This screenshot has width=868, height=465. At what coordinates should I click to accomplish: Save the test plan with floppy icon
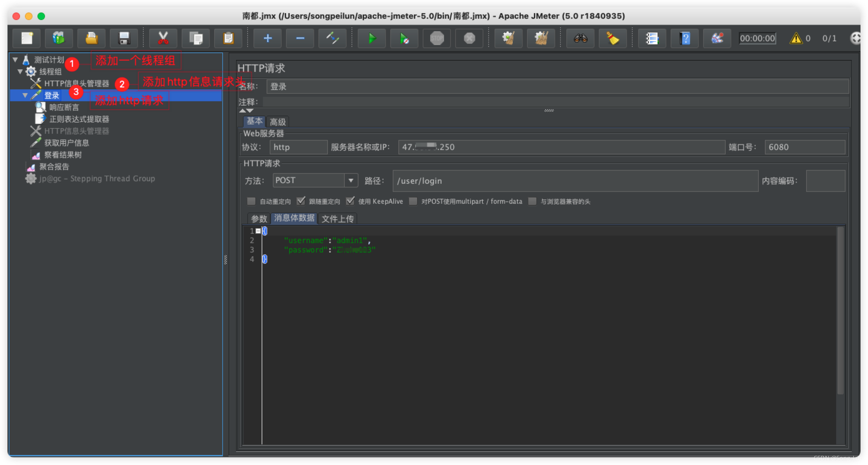coord(124,38)
